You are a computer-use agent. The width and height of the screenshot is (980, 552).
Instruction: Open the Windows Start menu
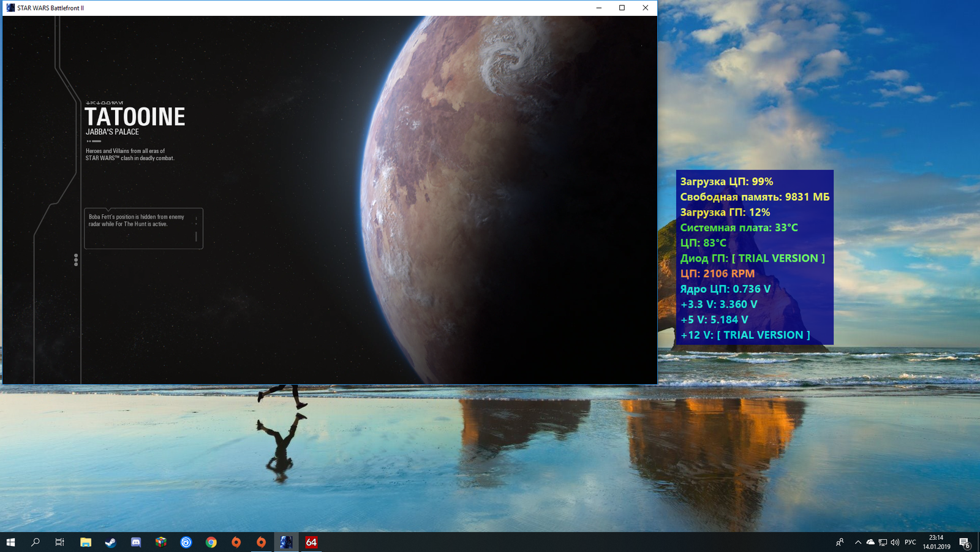[x=10, y=542]
